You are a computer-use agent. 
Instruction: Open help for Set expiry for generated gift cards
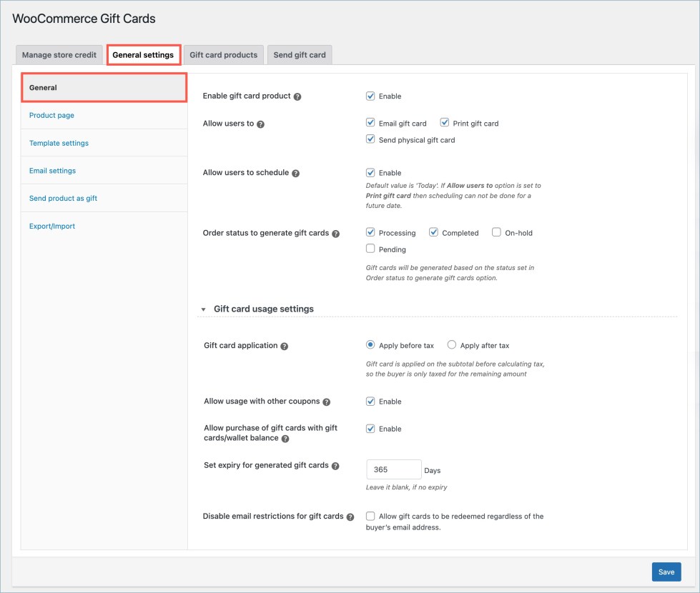(335, 466)
